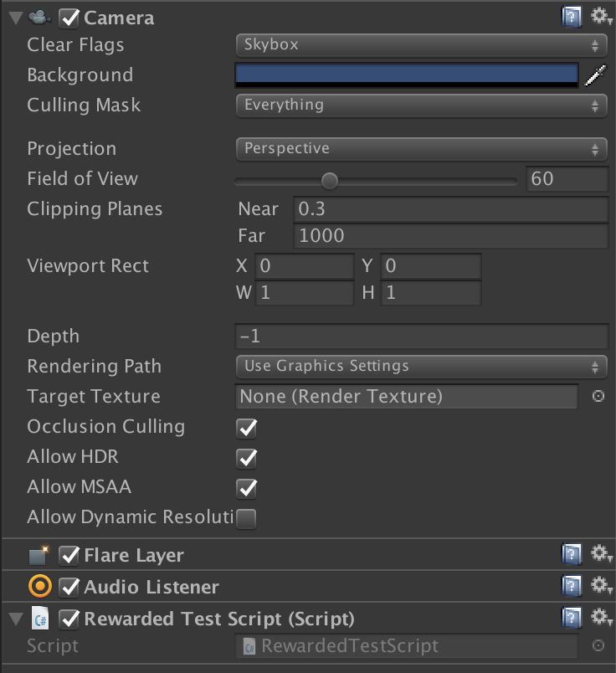Open Flare Layer settings gear menu
Screen dimensions: 616x673
click(x=600, y=554)
